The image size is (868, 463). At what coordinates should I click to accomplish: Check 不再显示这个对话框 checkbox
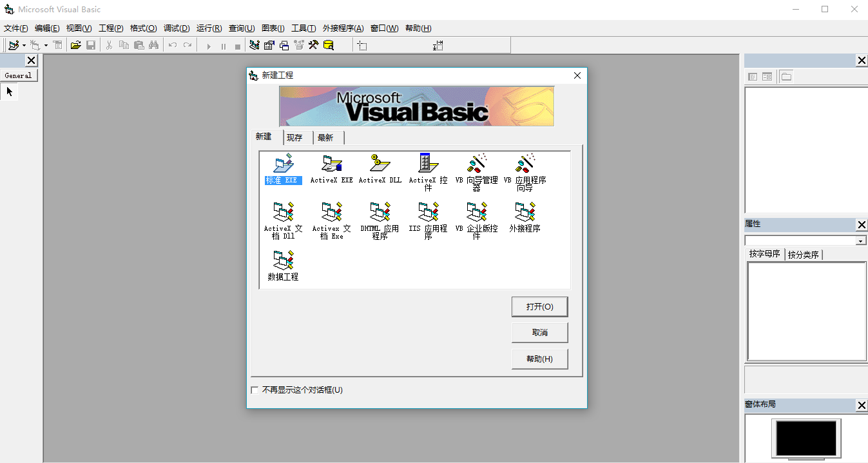pyautogui.click(x=255, y=390)
